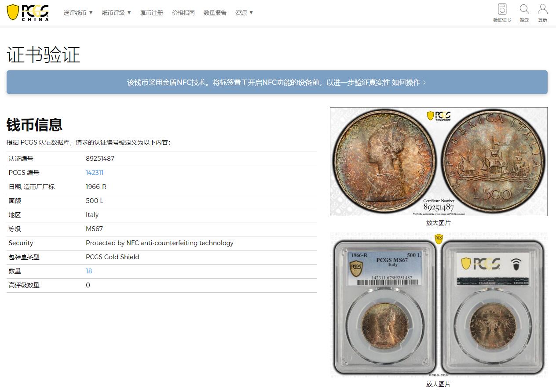The image size is (556, 392).
Task: Select the date value 1966-R
Action: tap(96, 187)
